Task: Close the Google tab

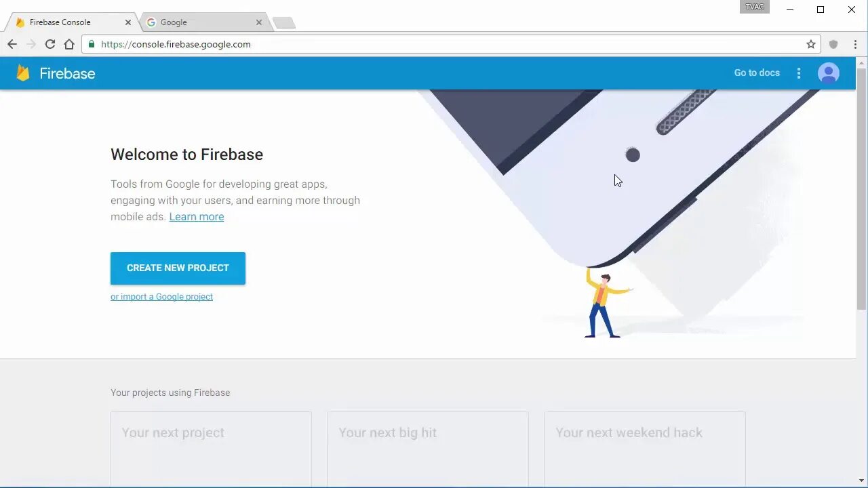Action: (x=258, y=22)
